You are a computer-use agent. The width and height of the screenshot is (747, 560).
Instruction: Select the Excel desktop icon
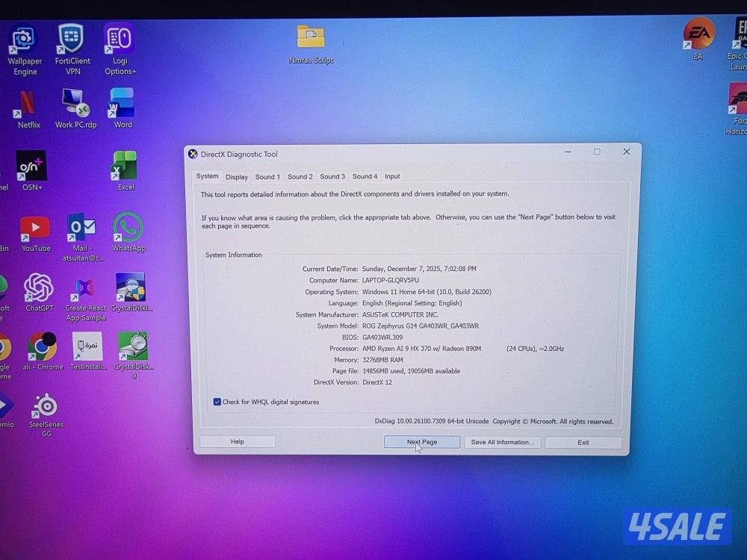pos(125,167)
